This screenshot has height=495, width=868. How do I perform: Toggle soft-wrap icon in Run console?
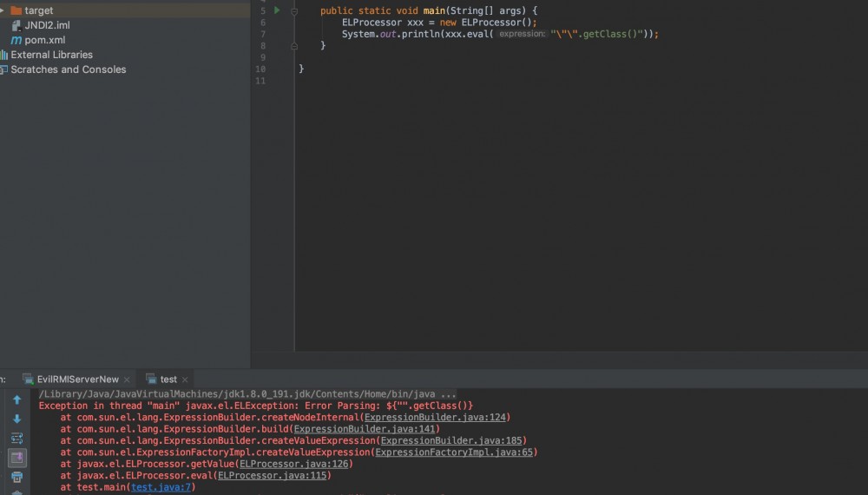click(x=16, y=439)
